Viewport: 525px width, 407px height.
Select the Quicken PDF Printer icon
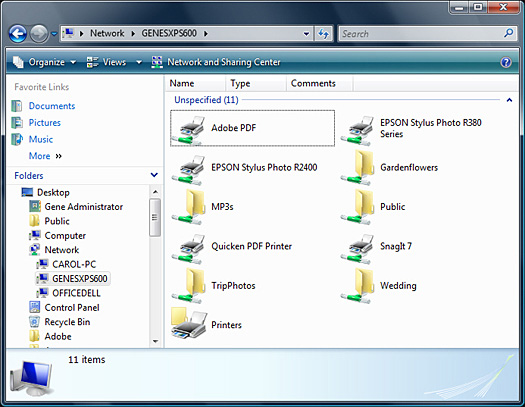[x=188, y=248]
